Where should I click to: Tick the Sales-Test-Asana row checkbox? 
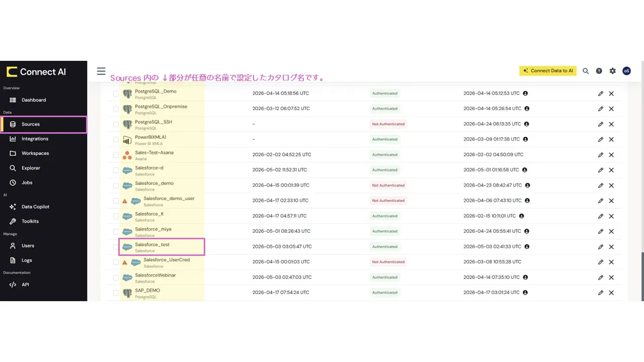(x=116, y=155)
